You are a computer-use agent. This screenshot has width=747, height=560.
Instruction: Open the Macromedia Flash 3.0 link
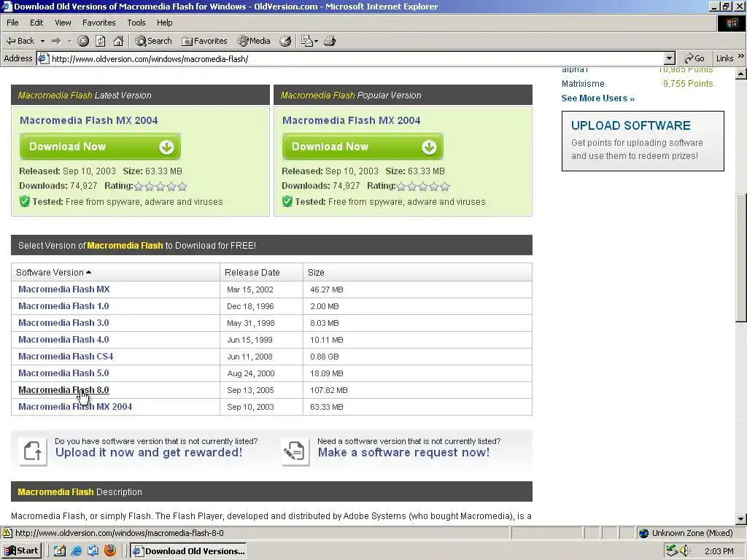point(63,323)
